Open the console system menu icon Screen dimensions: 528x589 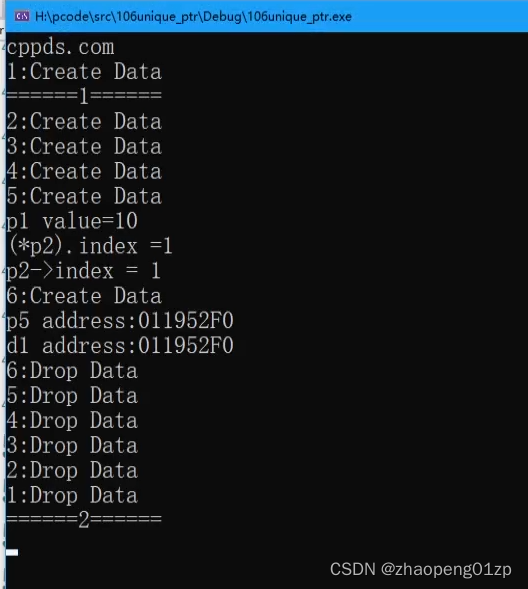22,16
